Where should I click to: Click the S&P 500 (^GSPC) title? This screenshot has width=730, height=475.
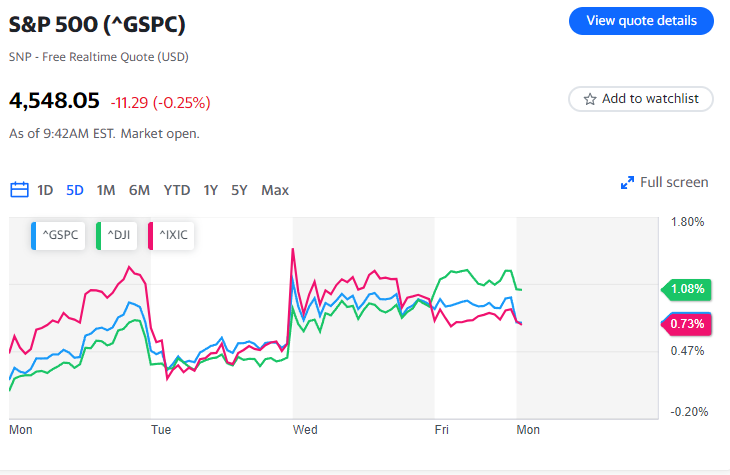coord(97,22)
